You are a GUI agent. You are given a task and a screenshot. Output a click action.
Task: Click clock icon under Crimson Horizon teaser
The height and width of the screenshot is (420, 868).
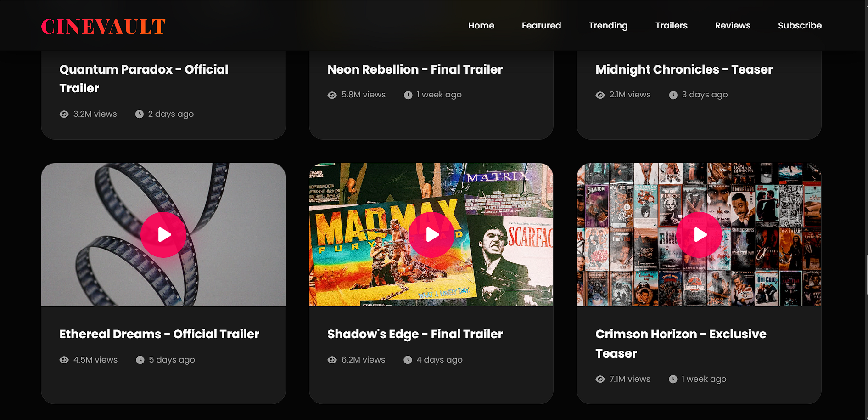coord(673,379)
